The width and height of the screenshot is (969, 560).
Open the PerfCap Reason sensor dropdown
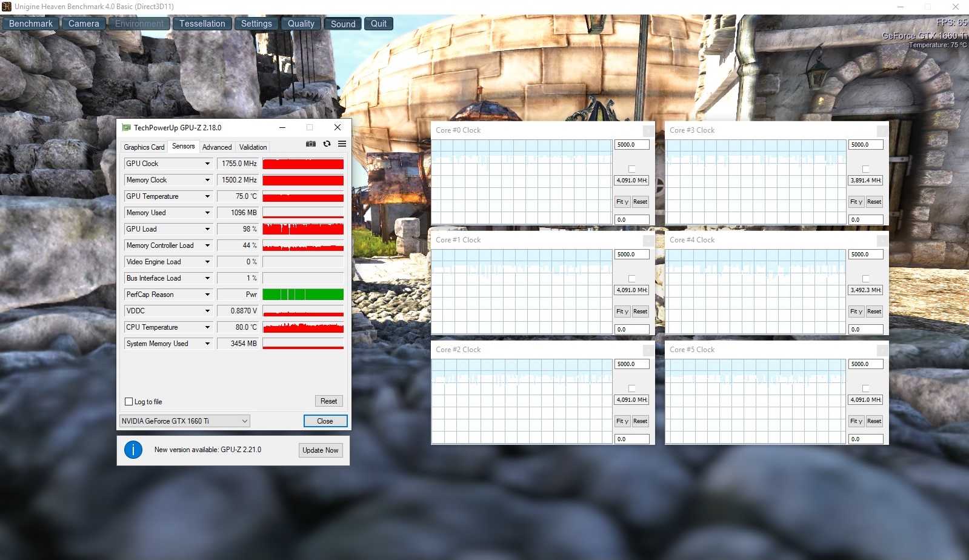point(207,295)
